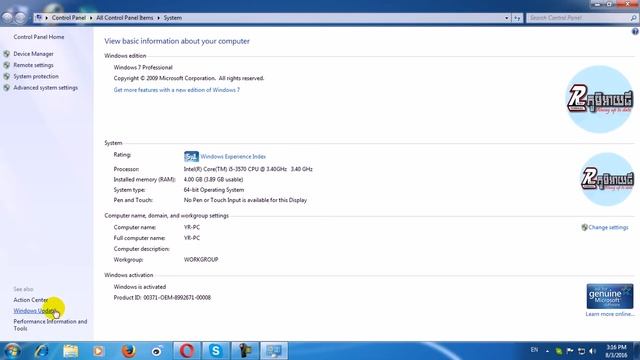This screenshot has width=640, height=360.
Task: Open the taskbar app left of Control Panel
Action: click(245, 351)
